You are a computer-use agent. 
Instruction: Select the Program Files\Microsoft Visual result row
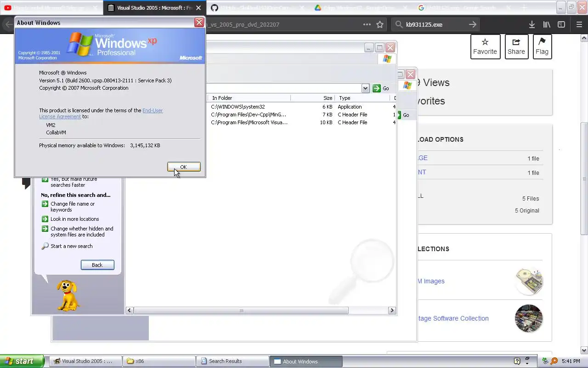click(x=301, y=122)
